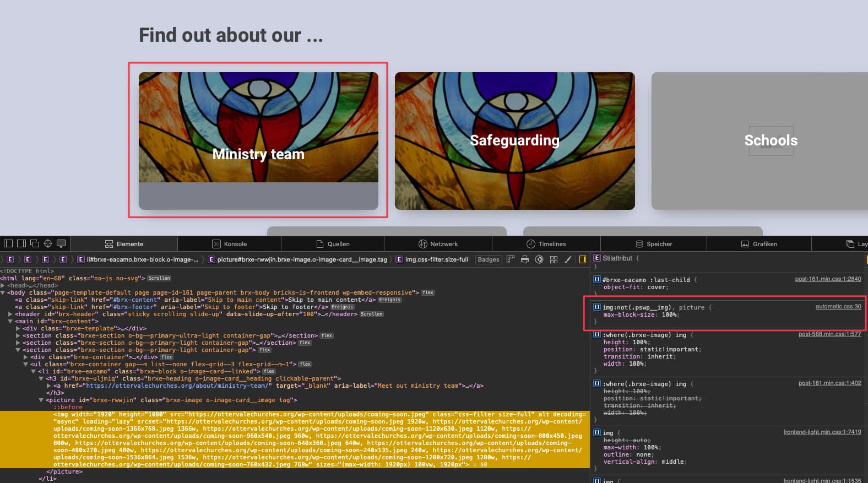Toggle the details sidebar yellow icon
The height and width of the screenshot is (483, 868).
(582, 259)
